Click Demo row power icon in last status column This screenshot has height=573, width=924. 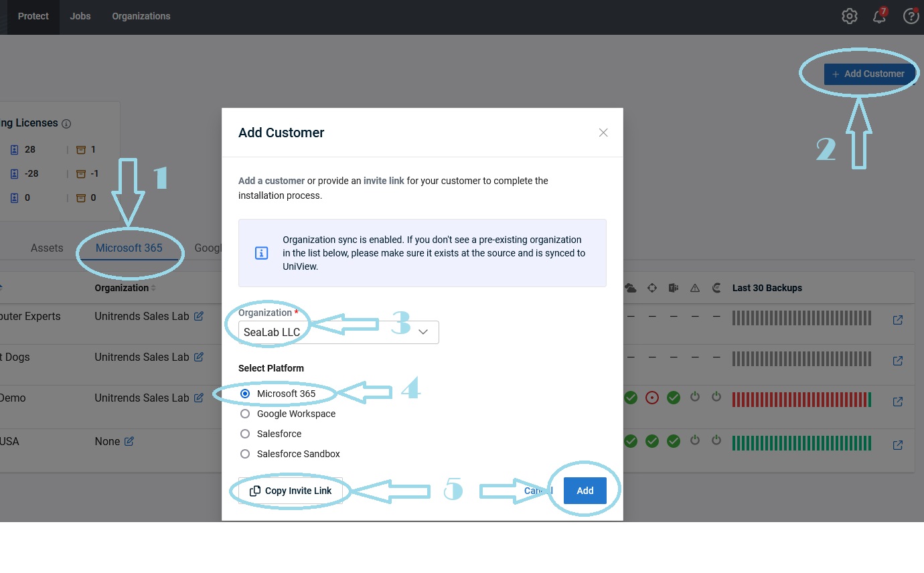tap(716, 397)
